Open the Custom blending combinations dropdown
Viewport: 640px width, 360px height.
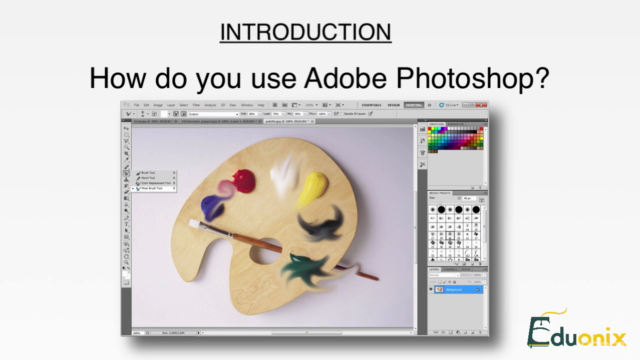213,114
